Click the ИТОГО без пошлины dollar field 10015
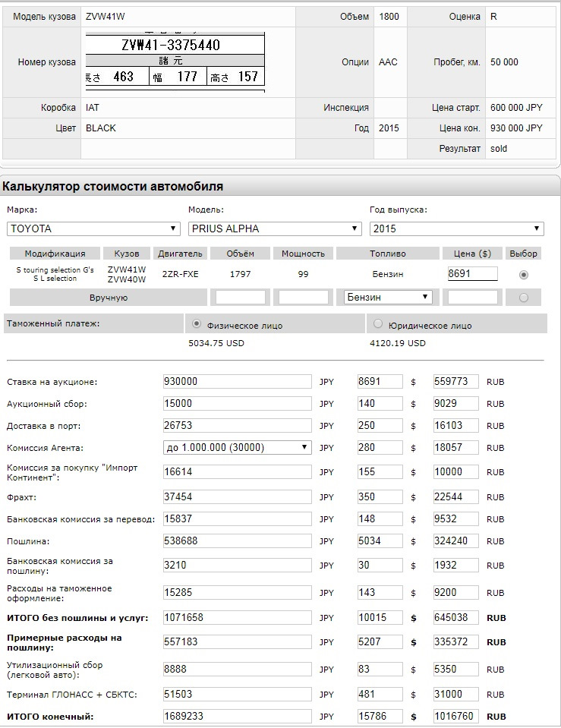The width and height of the screenshot is (561, 728). click(x=380, y=617)
